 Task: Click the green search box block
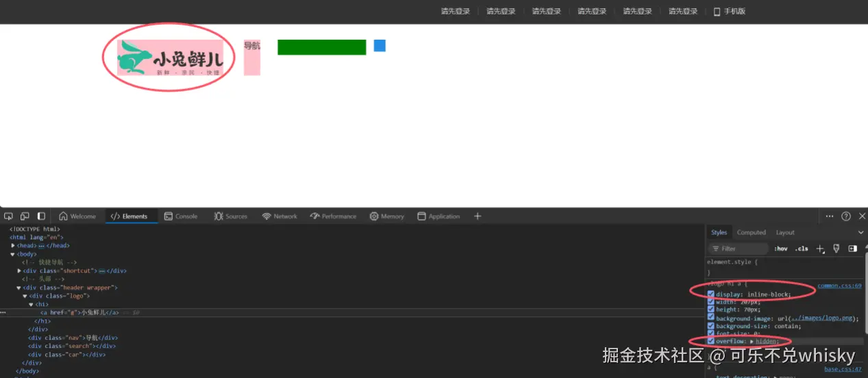[x=322, y=47]
